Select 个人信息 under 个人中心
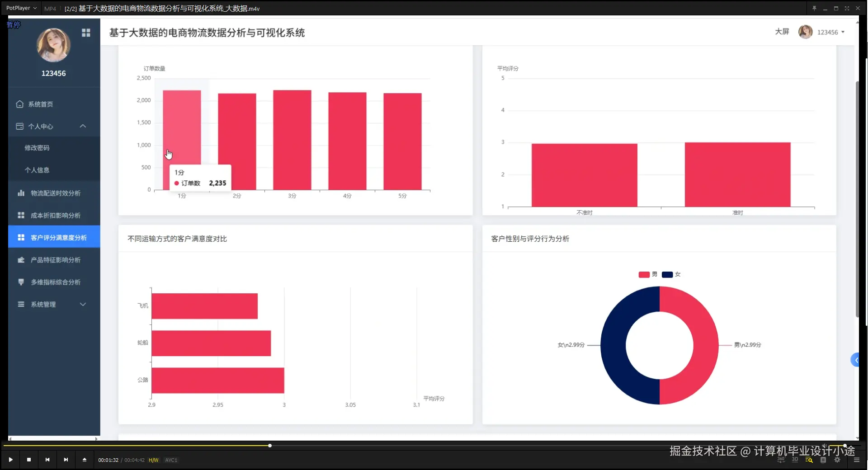 click(38, 170)
